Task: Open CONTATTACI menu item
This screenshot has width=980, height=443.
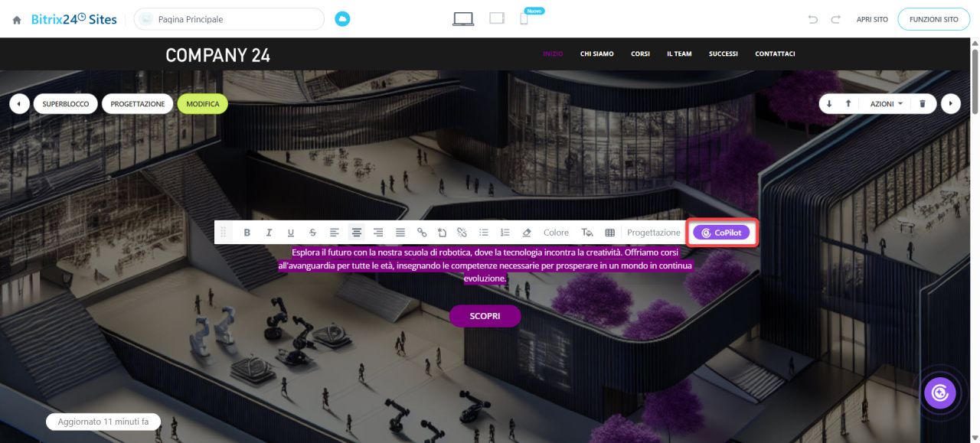Action: coord(775,54)
